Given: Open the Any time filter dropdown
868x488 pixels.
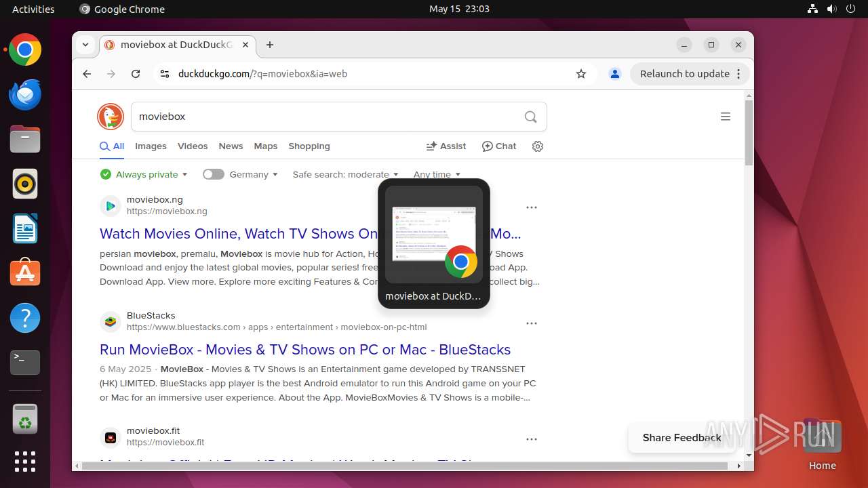Looking at the screenshot, I should coord(437,174).
